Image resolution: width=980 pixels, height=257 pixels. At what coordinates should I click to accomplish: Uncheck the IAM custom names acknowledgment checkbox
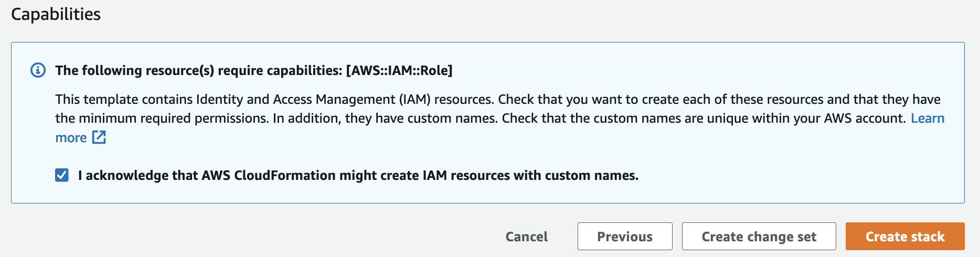pyautogui.click(x=62, y=175)
